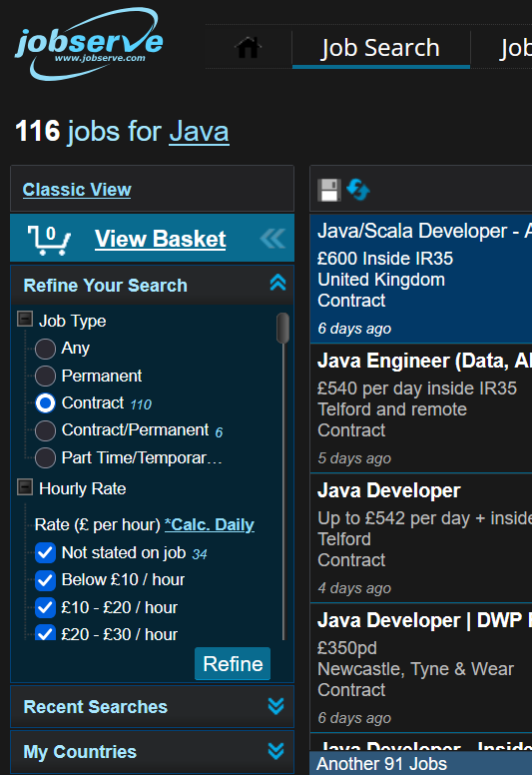Click the Refine button
This screenshot has height=775, width=532.
pyautogui.click(x=233, y=664)
